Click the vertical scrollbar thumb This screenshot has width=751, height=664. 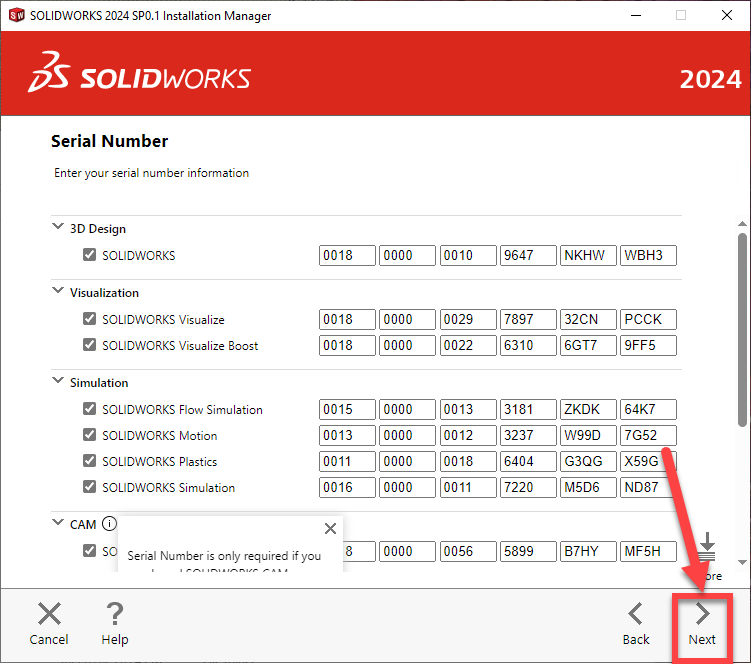click(742, 330)
